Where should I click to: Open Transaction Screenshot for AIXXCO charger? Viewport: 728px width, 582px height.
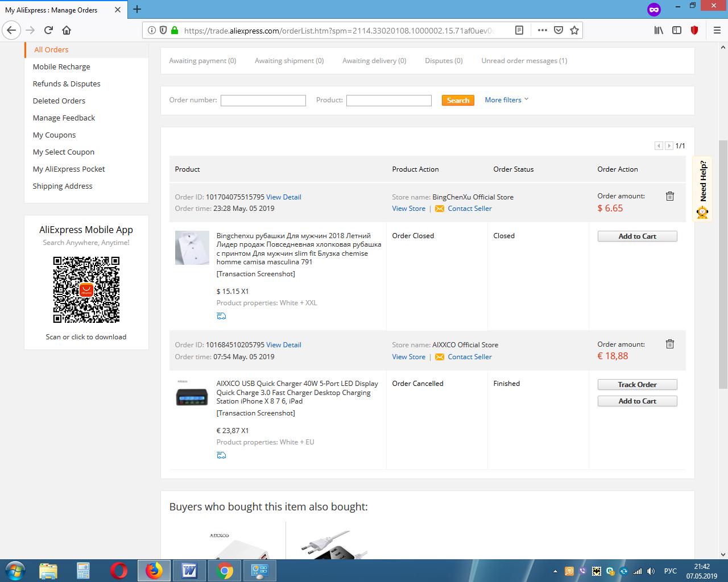pos(255,413)
